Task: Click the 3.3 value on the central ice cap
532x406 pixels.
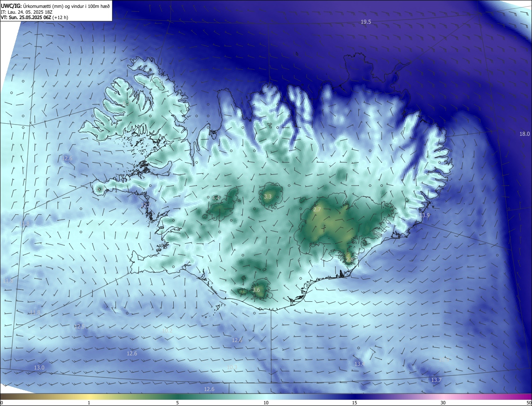Action: 268,196
